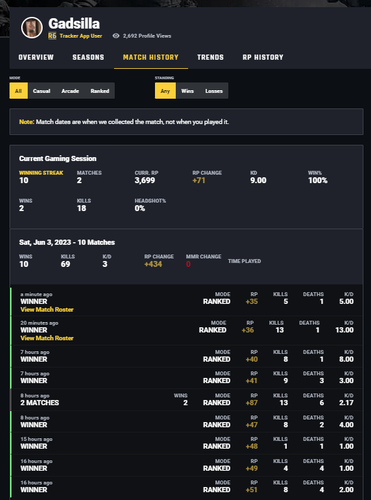Expand the 2 MATCHES group row
Viewport: 371px width, 500px height.
click(x=186, y=400)
